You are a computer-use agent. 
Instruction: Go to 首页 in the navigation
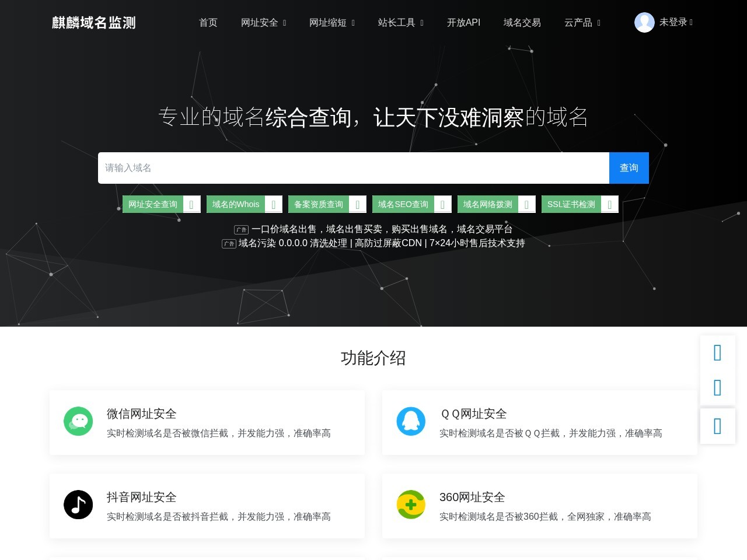(x=208, y=23)
